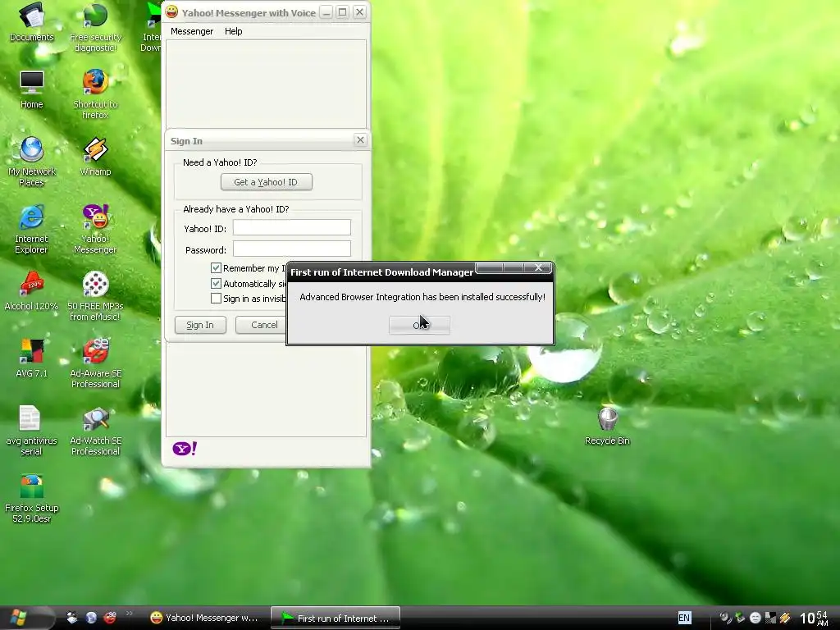Select the Alcohol 120% desktop icon
This screenshot has height=630, width=840.
32,291
